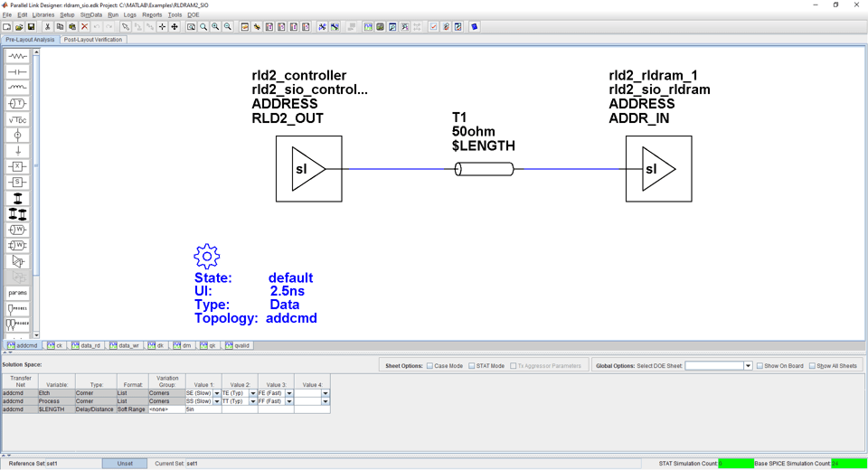The image size is (868, 470).
Task: Click the params palette button
Action: coord(17,293)
